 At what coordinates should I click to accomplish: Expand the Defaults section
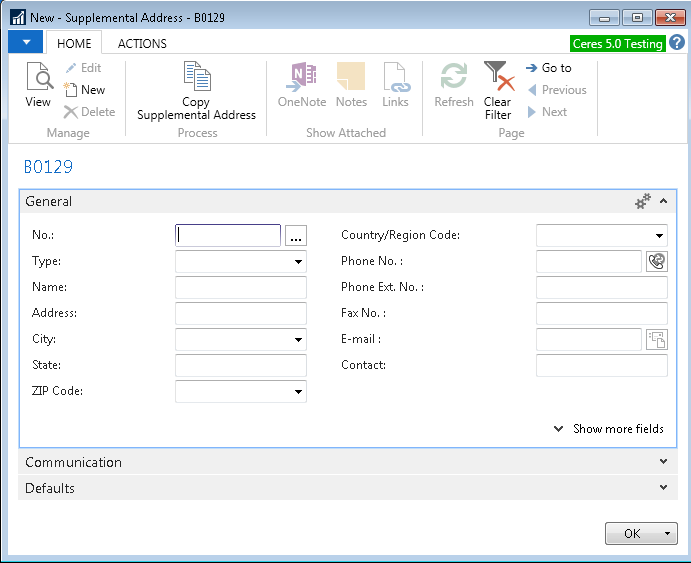[663, 488]
